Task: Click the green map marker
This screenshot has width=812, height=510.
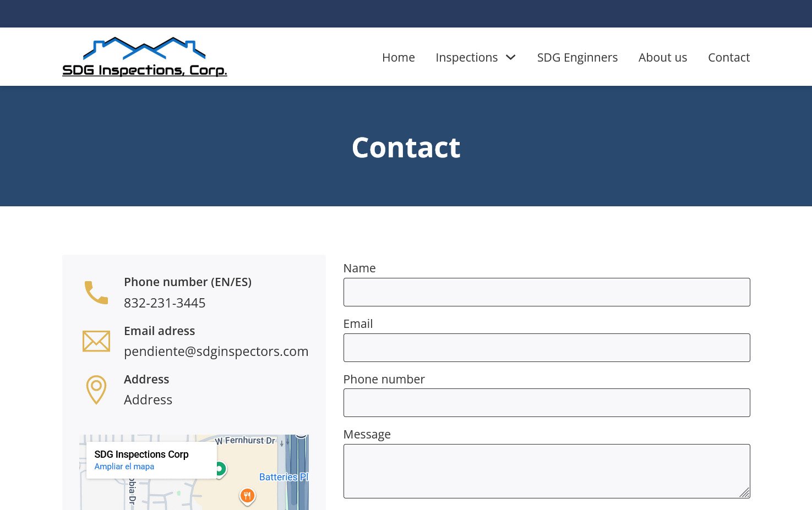Action: point(220,469)
